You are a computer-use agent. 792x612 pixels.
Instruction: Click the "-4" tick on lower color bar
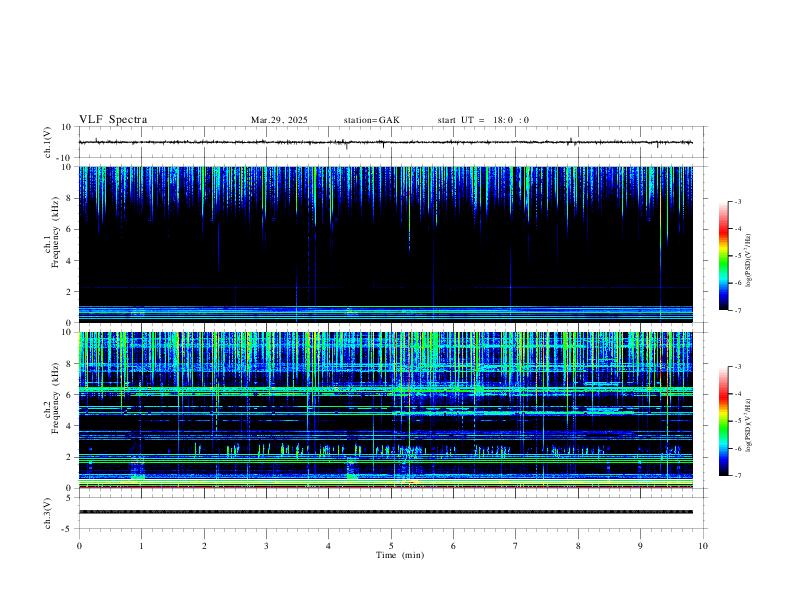tap(738, 393)
